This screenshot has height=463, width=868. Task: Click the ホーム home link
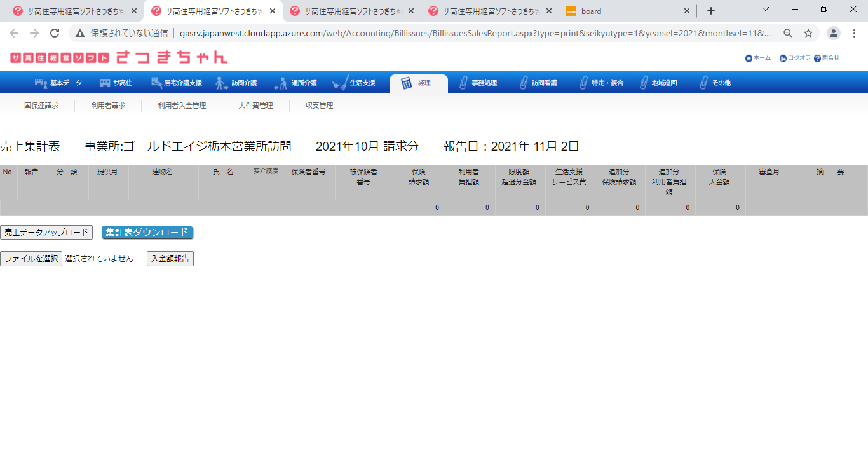click(758, 58)
